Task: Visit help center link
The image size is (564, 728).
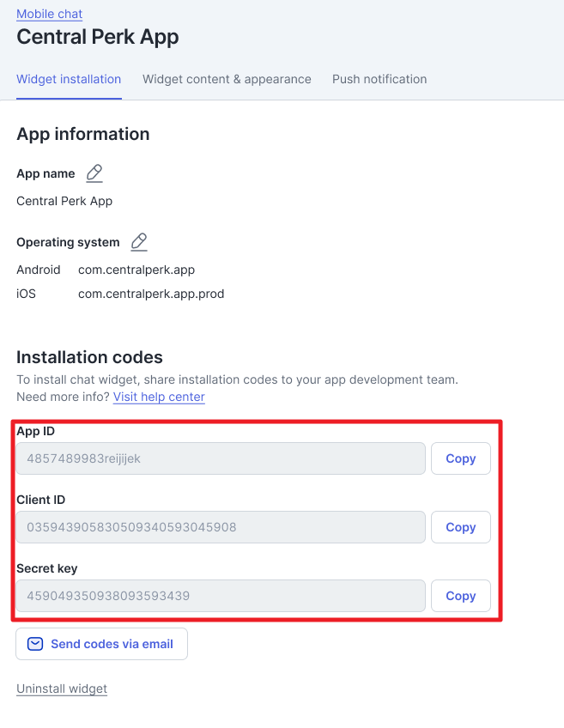Action: point(159,397)
